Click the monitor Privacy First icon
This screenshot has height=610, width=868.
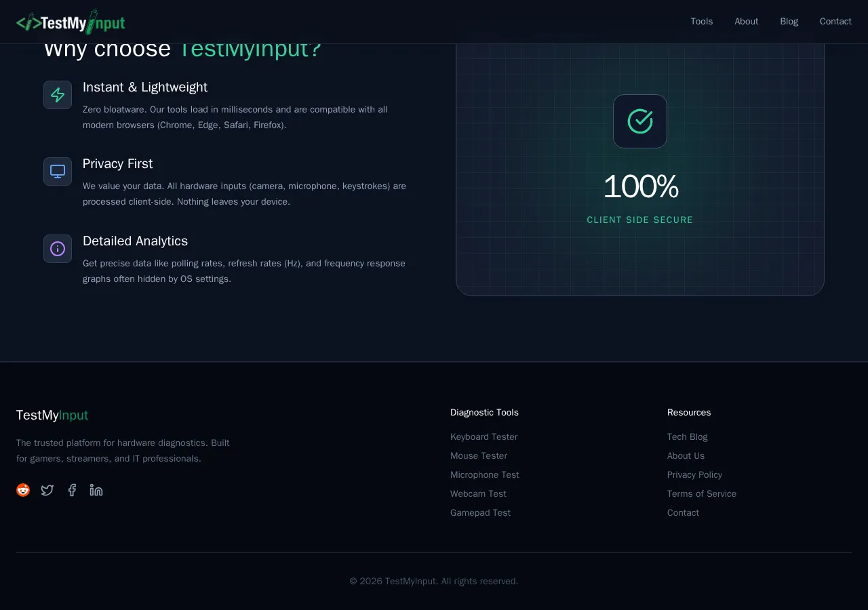(58, 171)
